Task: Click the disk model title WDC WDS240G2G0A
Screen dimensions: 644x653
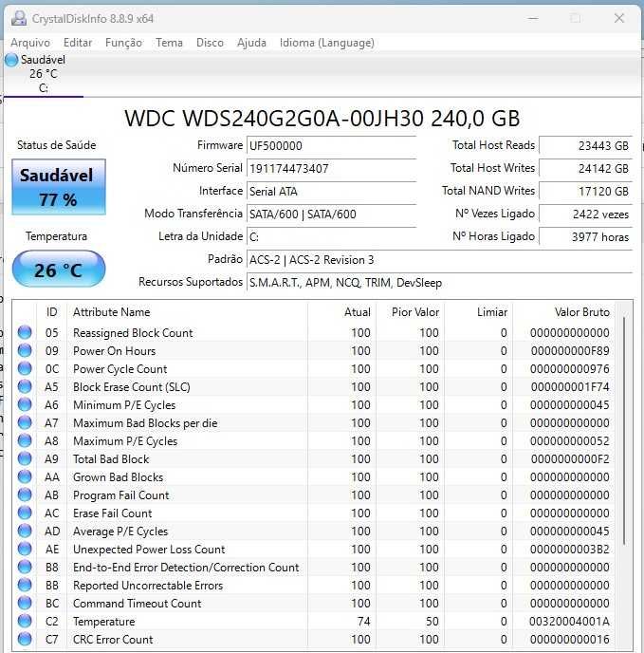Action: coord(322,119)
